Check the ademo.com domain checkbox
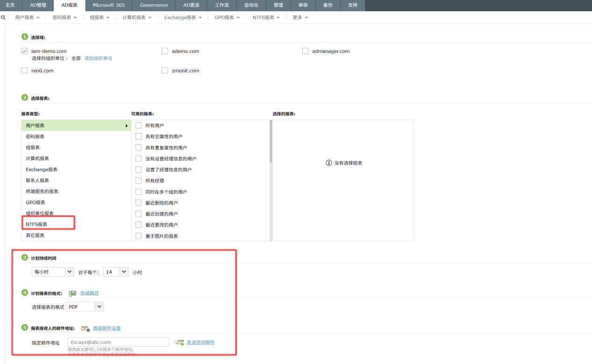Screen dimensions: 592x364 [165, 51]
